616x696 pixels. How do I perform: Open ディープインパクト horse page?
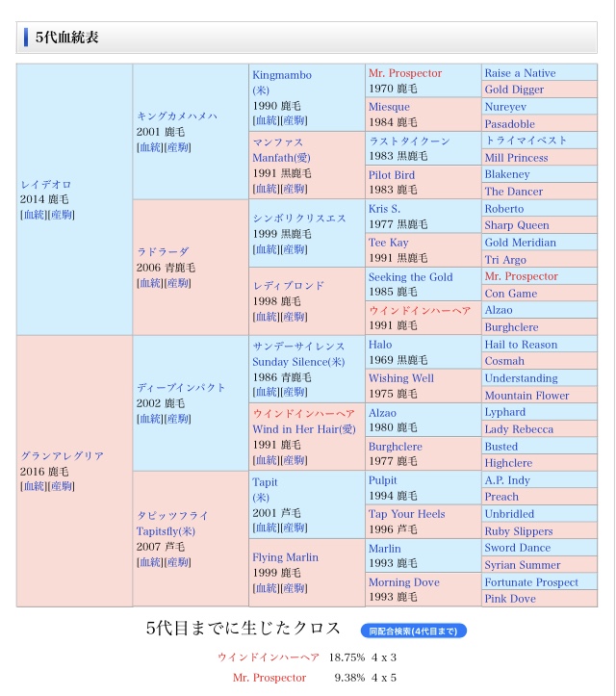[x=181, y=388]
